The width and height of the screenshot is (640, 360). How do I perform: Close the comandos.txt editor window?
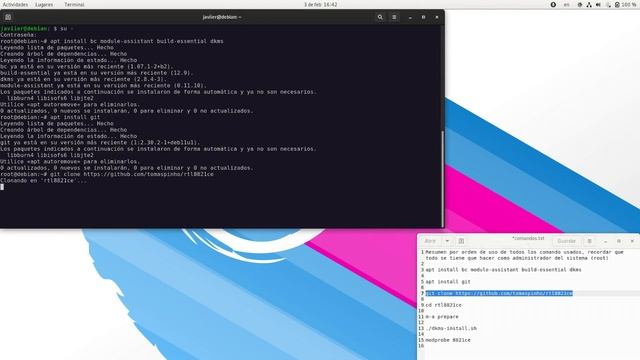pos(632,241)
